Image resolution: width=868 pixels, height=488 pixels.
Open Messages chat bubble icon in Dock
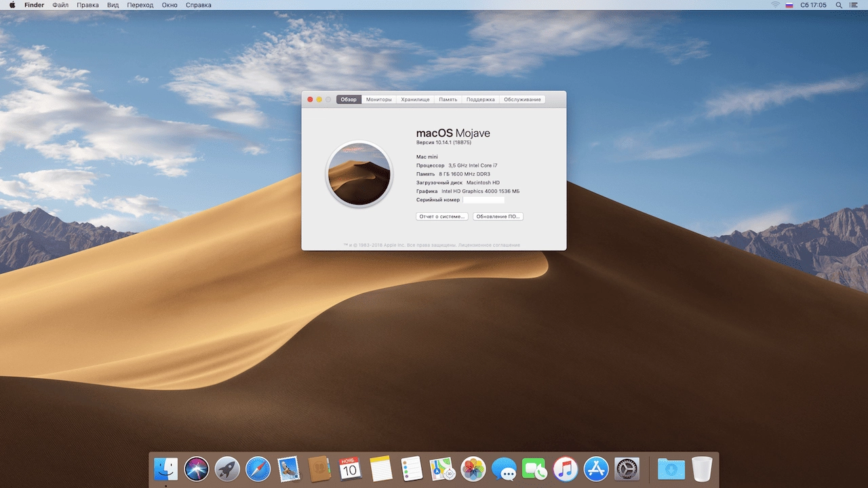coord(504,468)
